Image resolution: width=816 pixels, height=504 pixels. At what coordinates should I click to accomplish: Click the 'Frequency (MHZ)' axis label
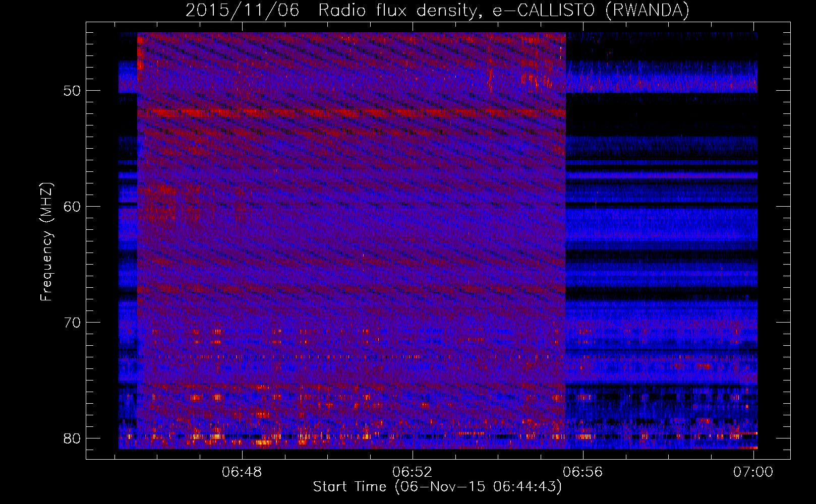tap(46, 242)
